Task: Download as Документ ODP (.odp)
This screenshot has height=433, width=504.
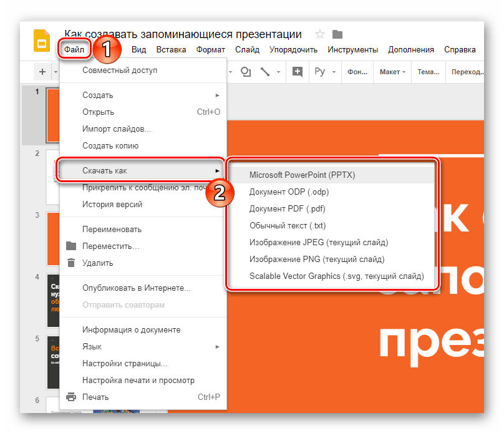Action: [332, 192]
